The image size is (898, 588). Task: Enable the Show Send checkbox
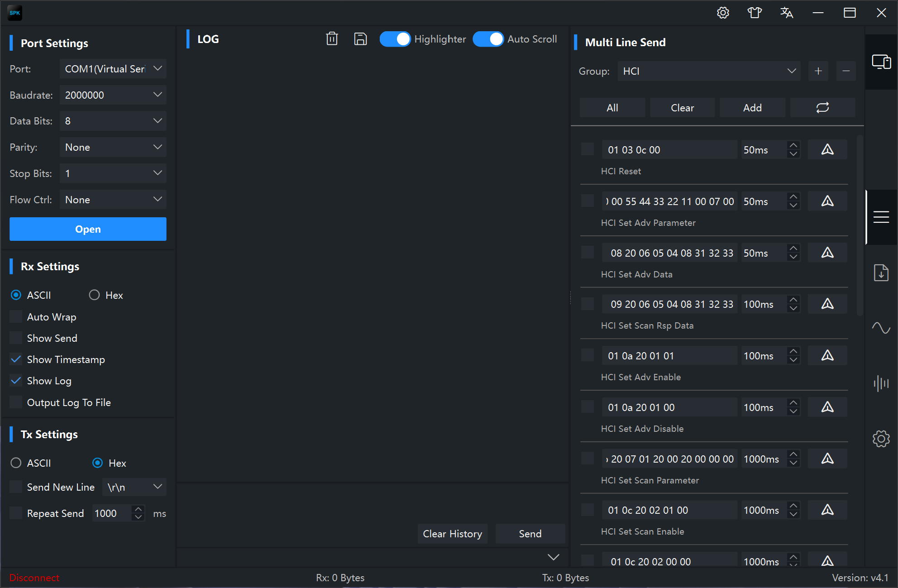coord(16,338)
